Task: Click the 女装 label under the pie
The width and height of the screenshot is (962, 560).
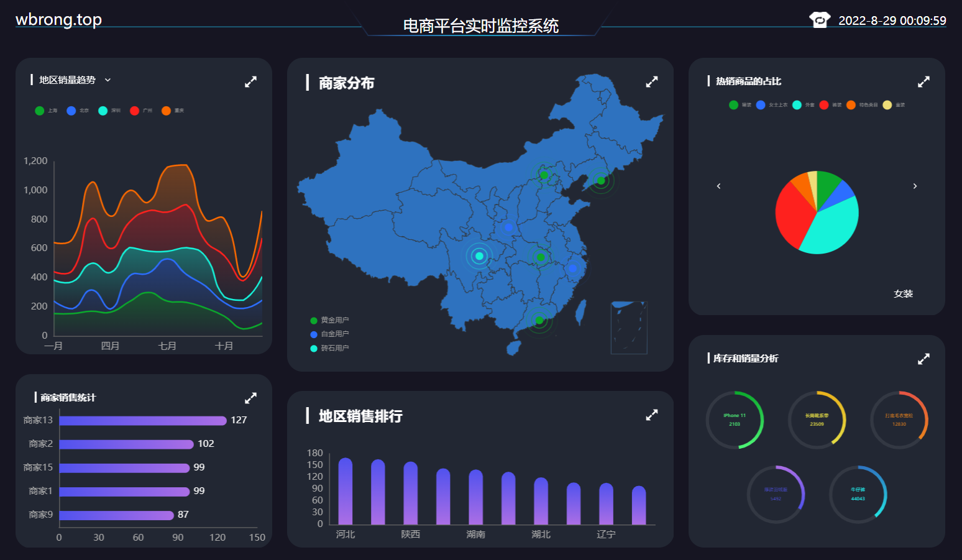Action: tap(903, 293)
